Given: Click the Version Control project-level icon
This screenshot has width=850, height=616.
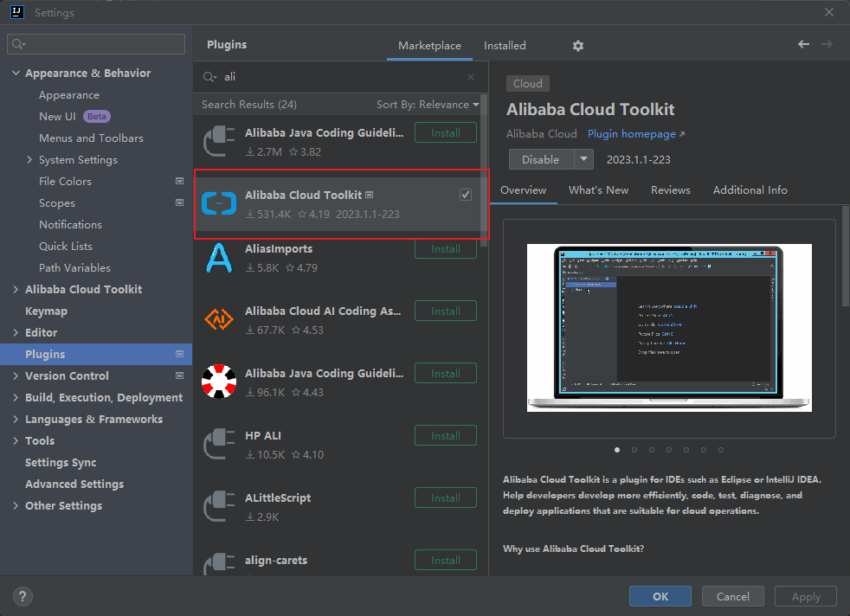Looking at the screenshot, I should click(179, 375).
